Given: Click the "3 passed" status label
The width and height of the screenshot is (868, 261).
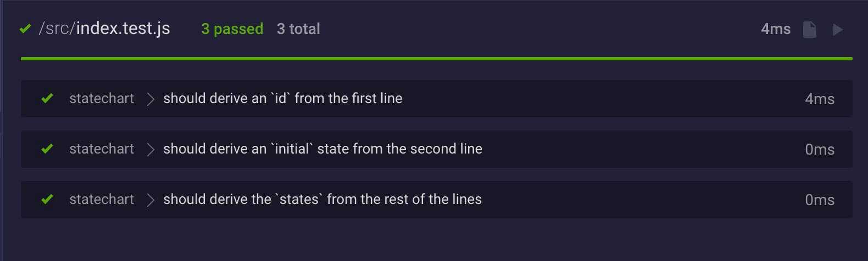Looking at the screenshot, I should (232, 29).
